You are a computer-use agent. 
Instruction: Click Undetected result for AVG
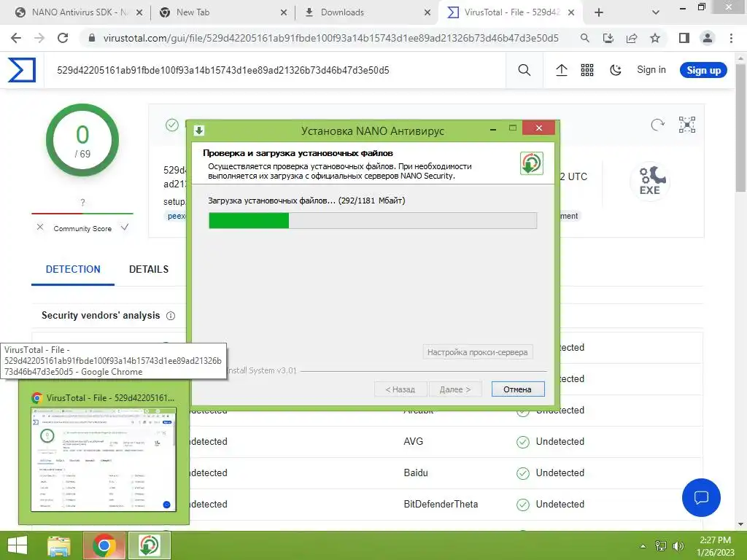click(560, 441)
